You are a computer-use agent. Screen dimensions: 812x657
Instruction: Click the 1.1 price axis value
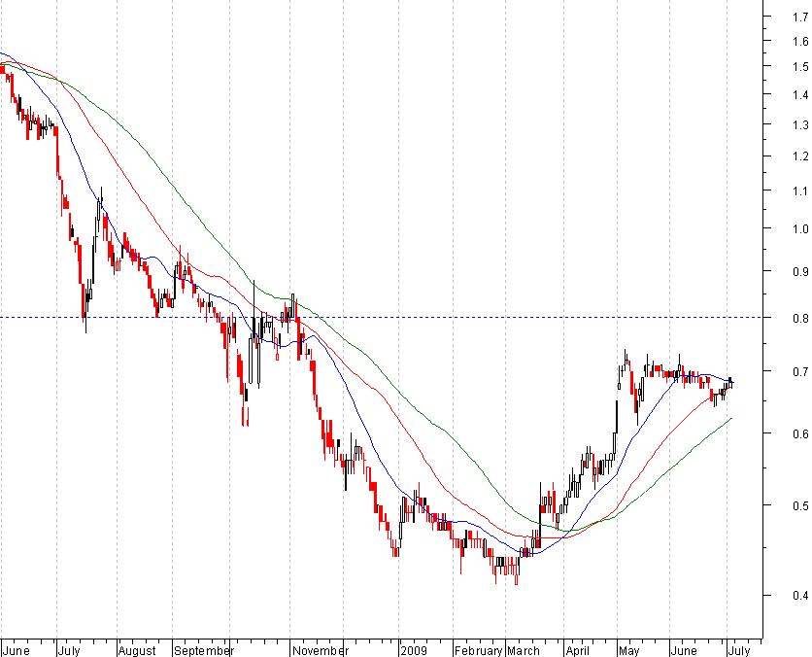pyautogui.click(x=800, y=191)
